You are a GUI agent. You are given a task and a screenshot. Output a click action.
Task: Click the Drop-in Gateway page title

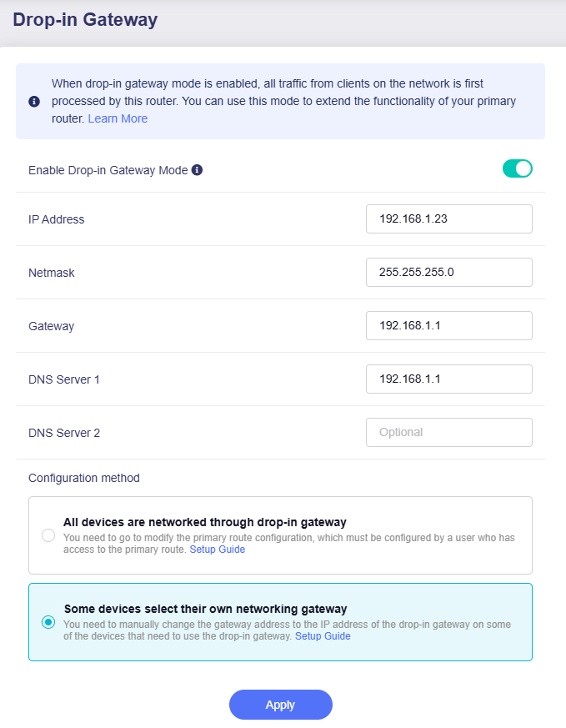coord(85,19)
